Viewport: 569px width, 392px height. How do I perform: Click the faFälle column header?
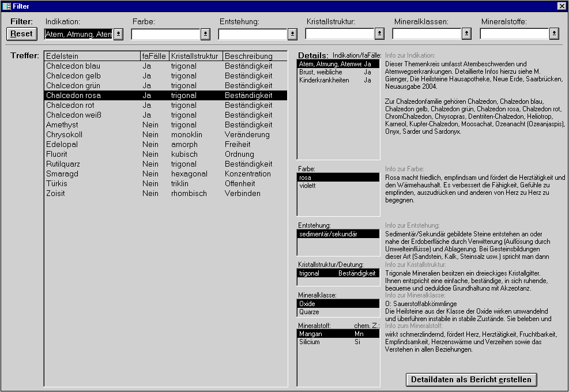[155, 56]
